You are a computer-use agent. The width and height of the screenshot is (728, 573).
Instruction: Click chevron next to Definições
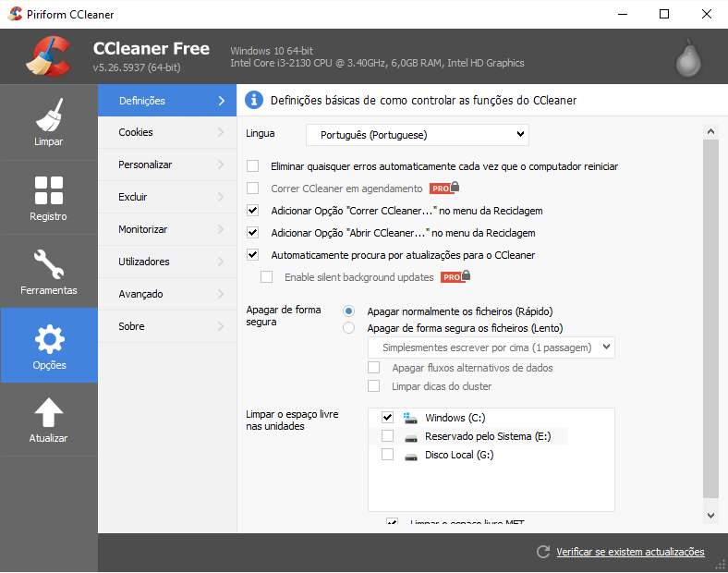click(x=222, y=101)
